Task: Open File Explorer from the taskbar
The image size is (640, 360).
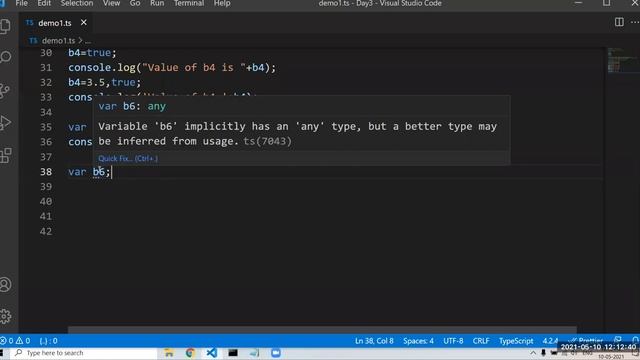Action: [169, 353]
